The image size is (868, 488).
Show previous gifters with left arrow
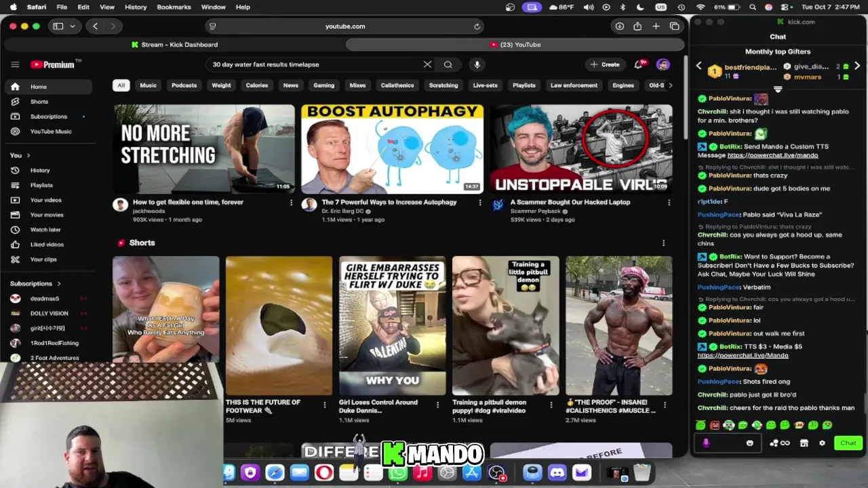pyautogui.click(x=699, y=66)
